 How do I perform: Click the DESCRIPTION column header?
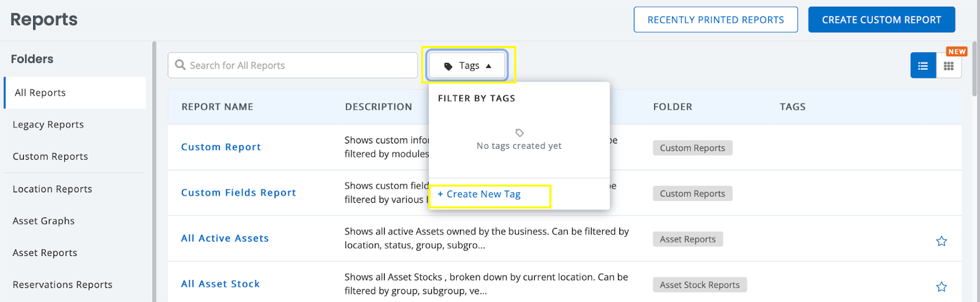pos(379,107)
